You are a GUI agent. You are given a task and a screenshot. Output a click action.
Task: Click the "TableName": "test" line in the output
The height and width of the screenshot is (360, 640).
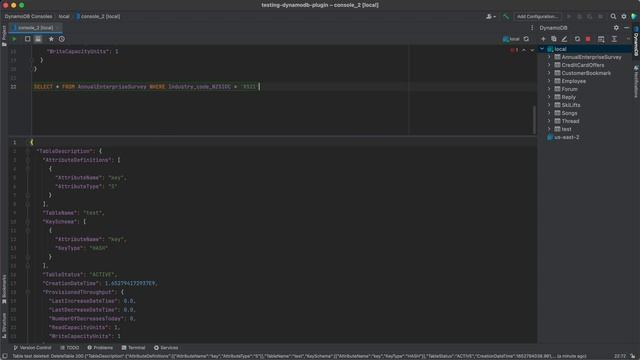pyautogui.click(x=73, y=213)
